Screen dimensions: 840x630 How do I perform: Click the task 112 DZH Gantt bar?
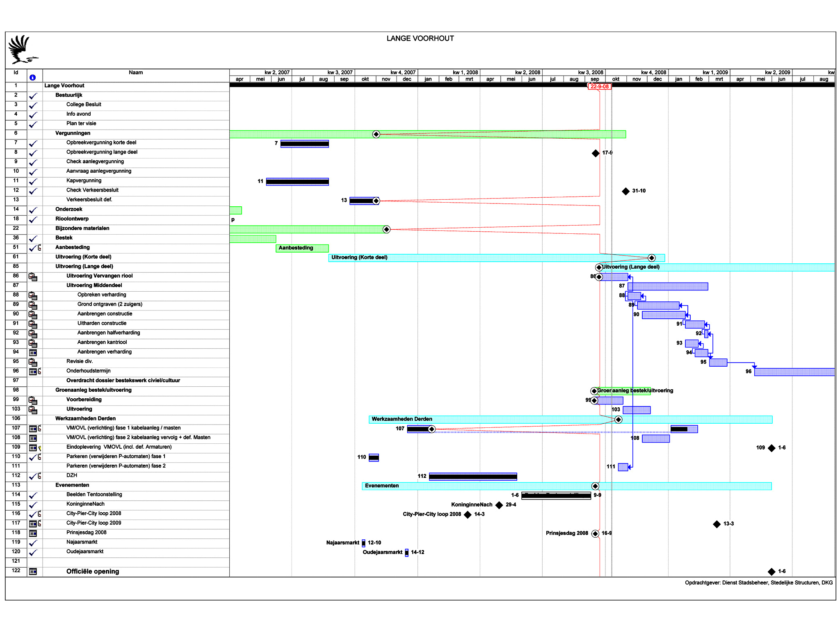click(473, 477)
